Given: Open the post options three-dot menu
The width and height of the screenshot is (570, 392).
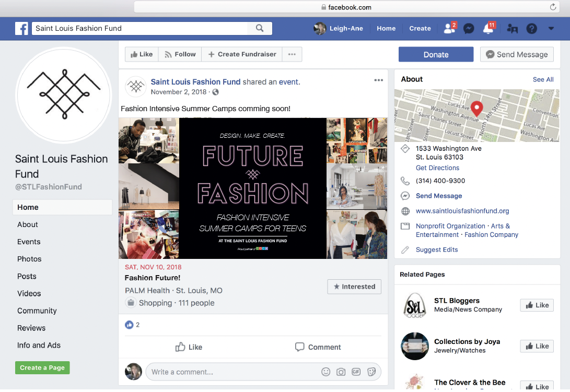Looking at the screenshot, I should coord(378,80).
